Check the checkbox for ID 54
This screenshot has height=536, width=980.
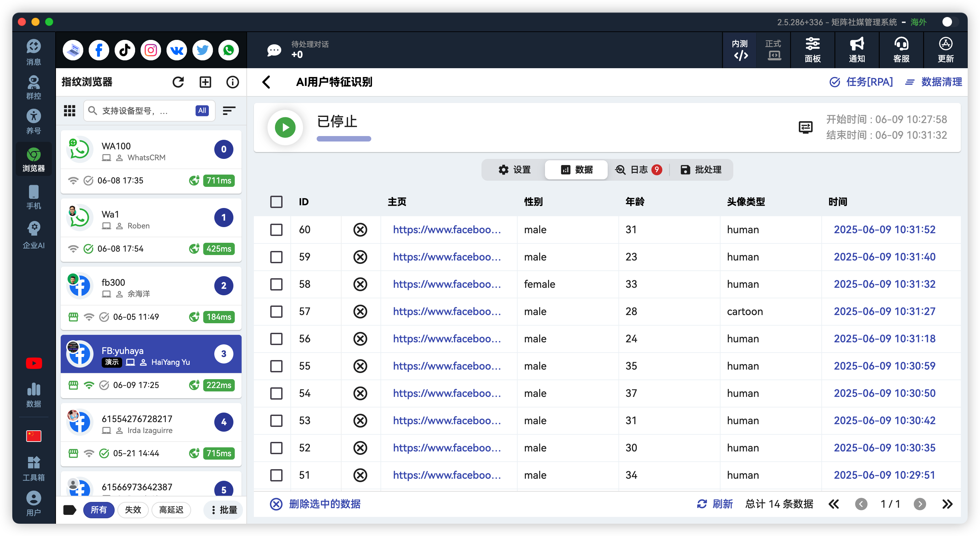pos(276,393)
